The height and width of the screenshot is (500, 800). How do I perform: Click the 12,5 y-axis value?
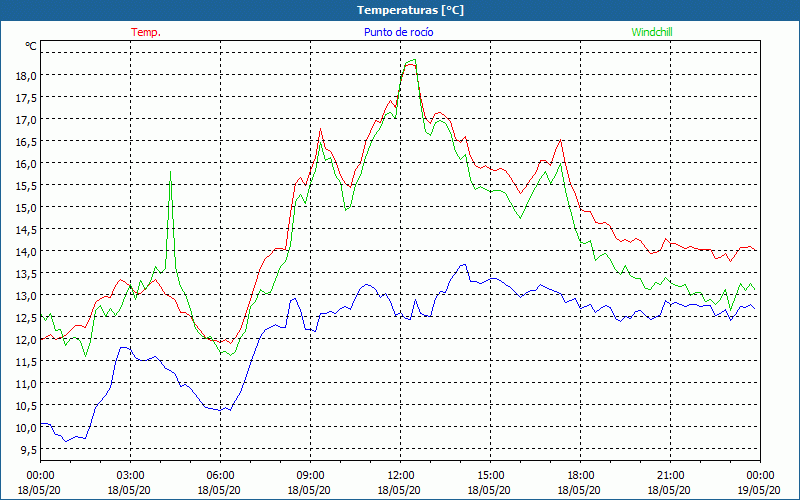click(x=26, y=317)
